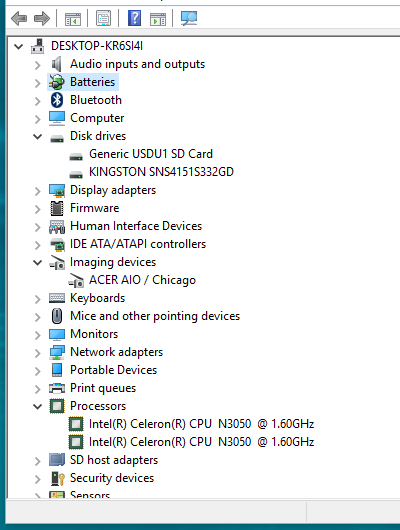
Task: Select the Print queues label
Action: pos(103,388)
